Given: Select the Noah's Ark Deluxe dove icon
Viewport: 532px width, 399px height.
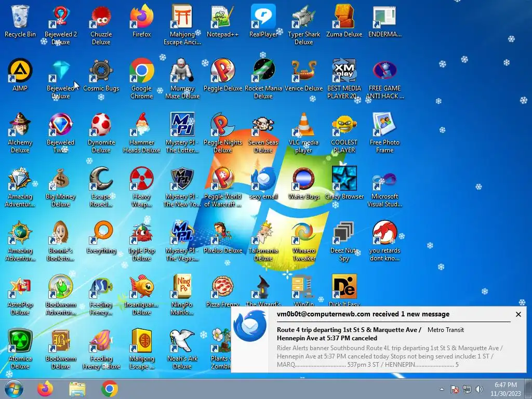Looking at the screenshot, I should pyautogui.click(x=182, y=349).
